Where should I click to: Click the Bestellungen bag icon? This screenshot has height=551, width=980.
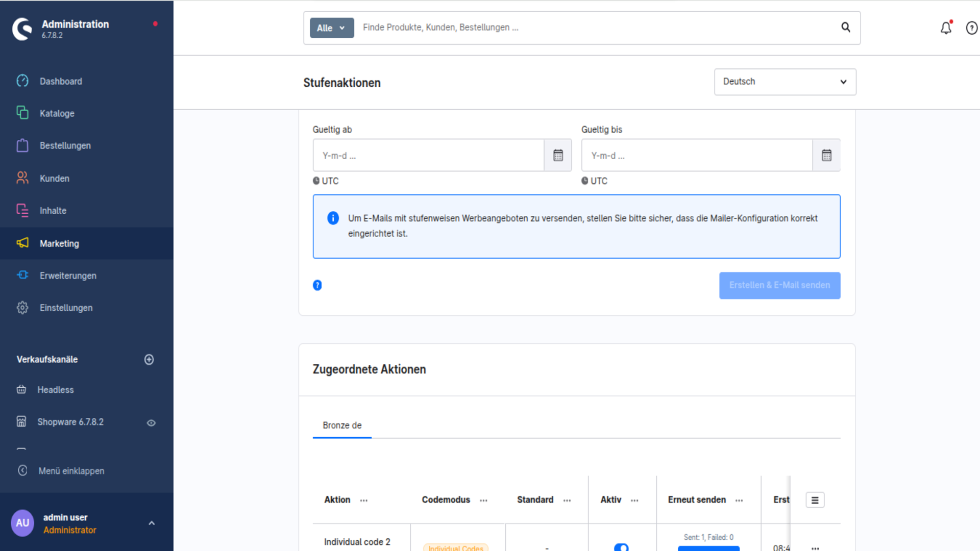coord(22,145)
